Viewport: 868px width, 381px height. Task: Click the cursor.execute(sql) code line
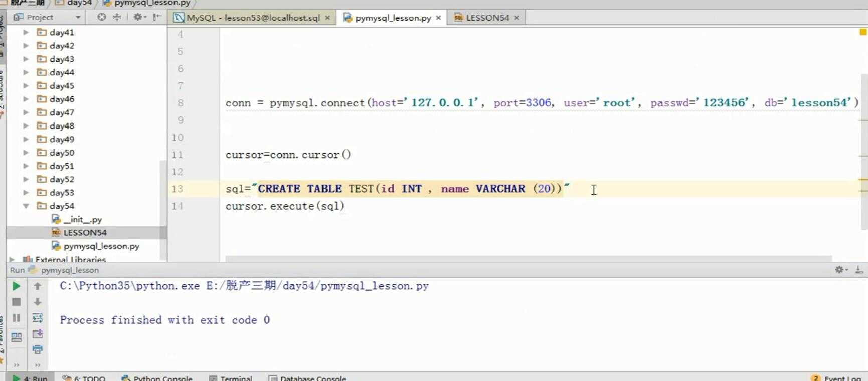tap(285, 206)
